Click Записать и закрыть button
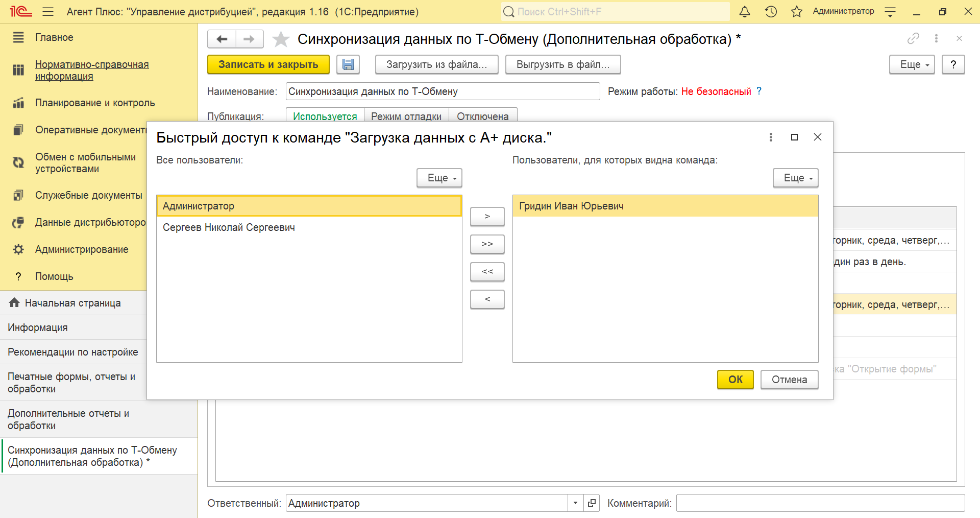Screen dimensions: 980x518 [268, 64]
